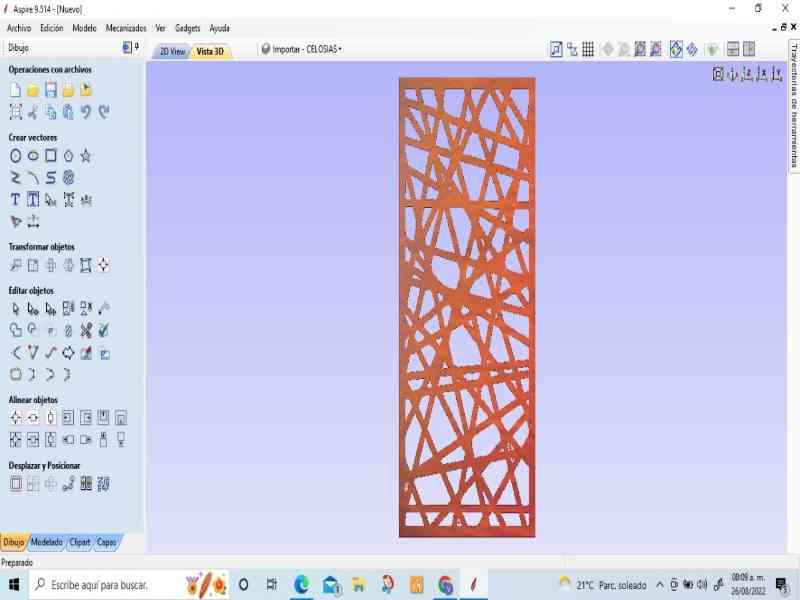Select the Draw Text tool
This screenshot has width=800, height=600.
point(16,200)
